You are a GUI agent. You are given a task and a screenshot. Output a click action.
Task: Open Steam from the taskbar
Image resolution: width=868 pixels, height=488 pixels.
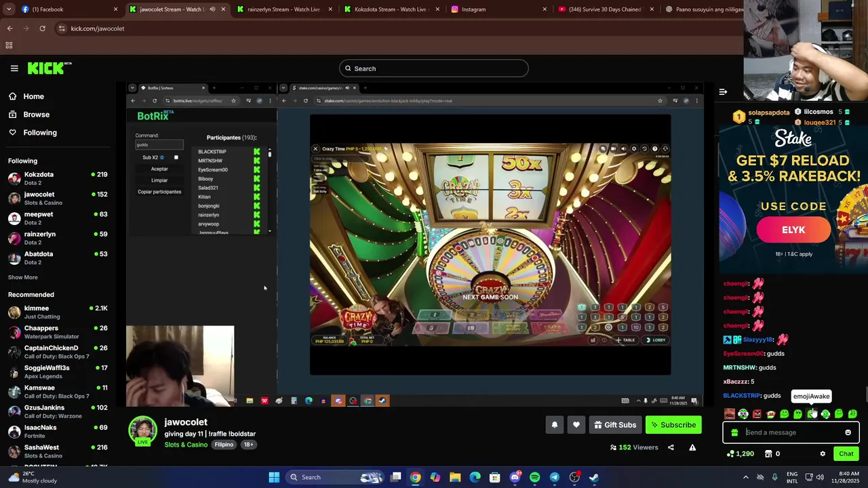(x=594, y=477)
